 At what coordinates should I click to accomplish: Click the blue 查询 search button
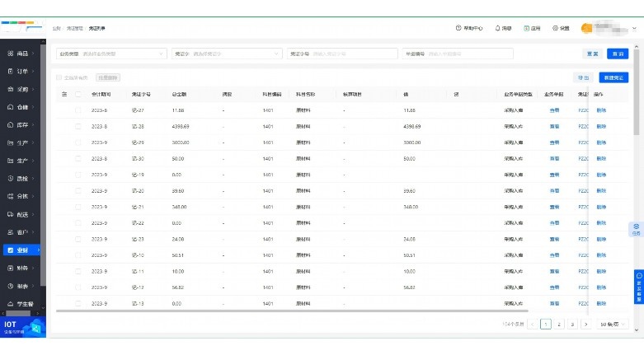[618, 54]
